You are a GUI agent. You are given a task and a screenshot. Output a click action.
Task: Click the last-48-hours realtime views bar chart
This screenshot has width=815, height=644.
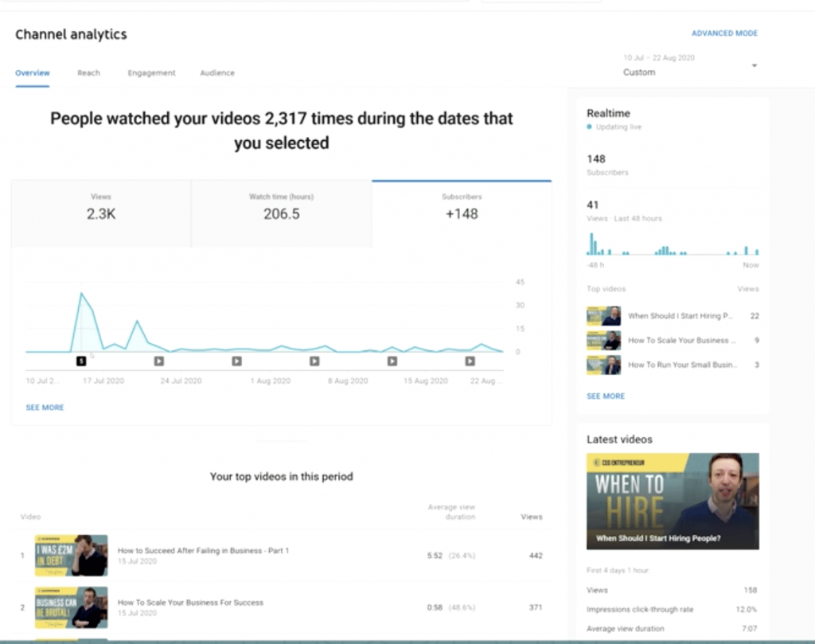[673, 244]
